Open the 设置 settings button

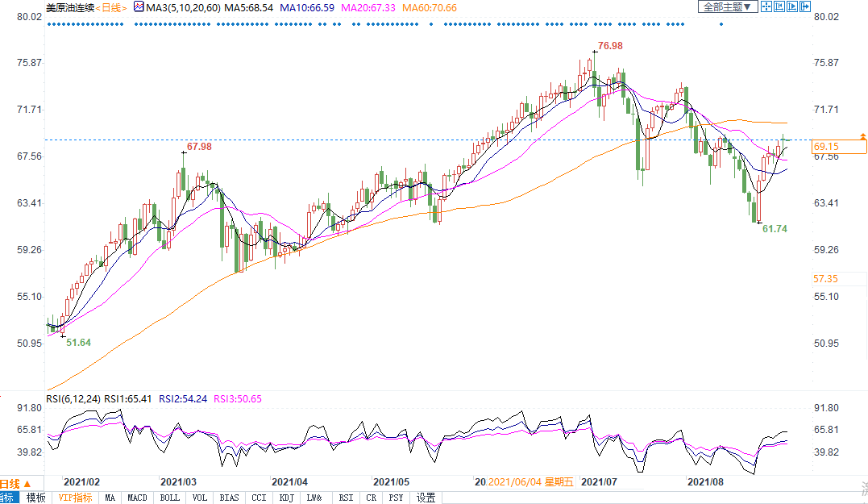[x=426, y=498]
